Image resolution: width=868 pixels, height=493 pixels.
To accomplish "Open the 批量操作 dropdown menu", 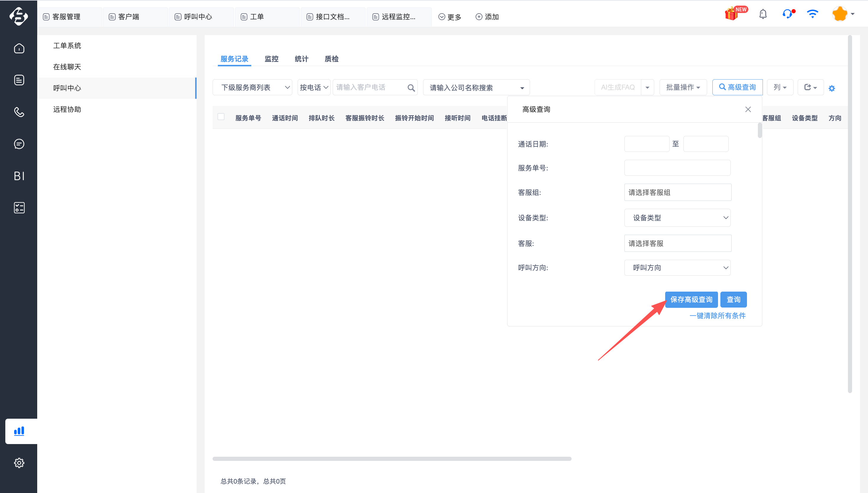I will click(683, 87).
